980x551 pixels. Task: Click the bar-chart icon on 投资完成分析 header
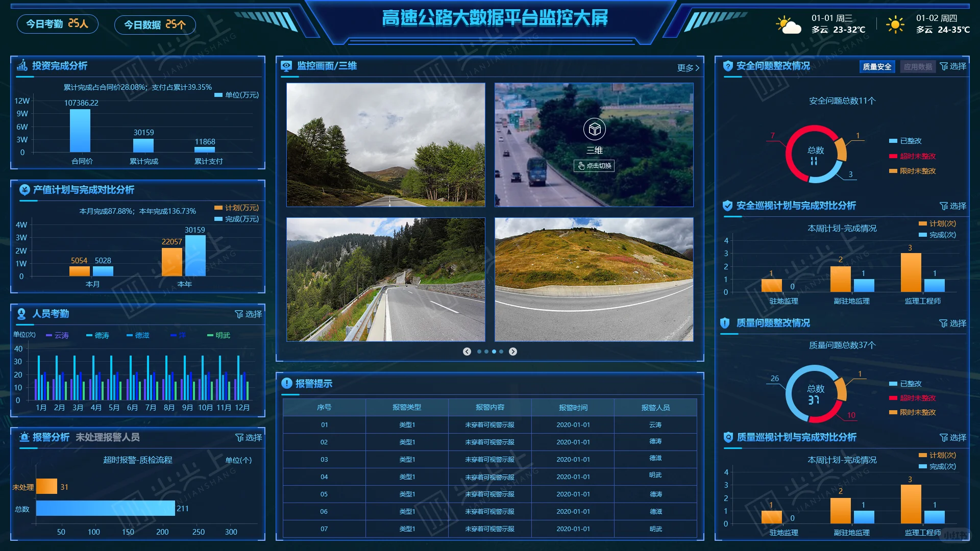click(x=21, y=66)
